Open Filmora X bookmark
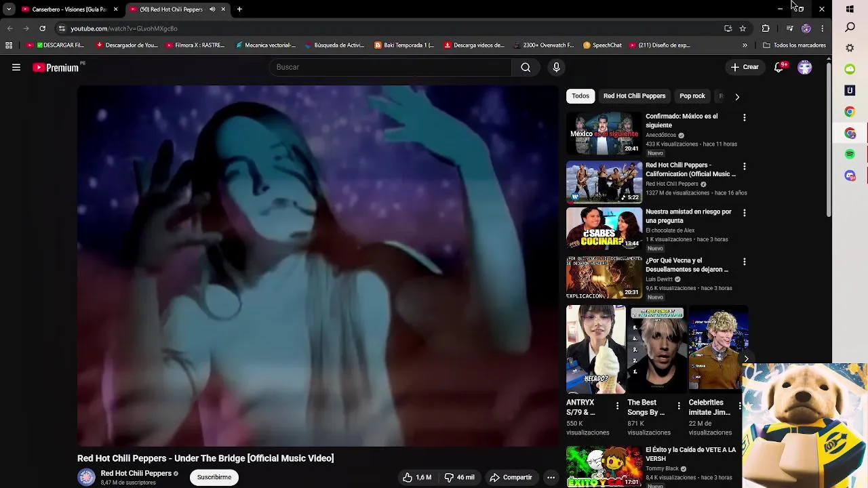The width and height of the screenshot is (868, 488). coord(194,45)
